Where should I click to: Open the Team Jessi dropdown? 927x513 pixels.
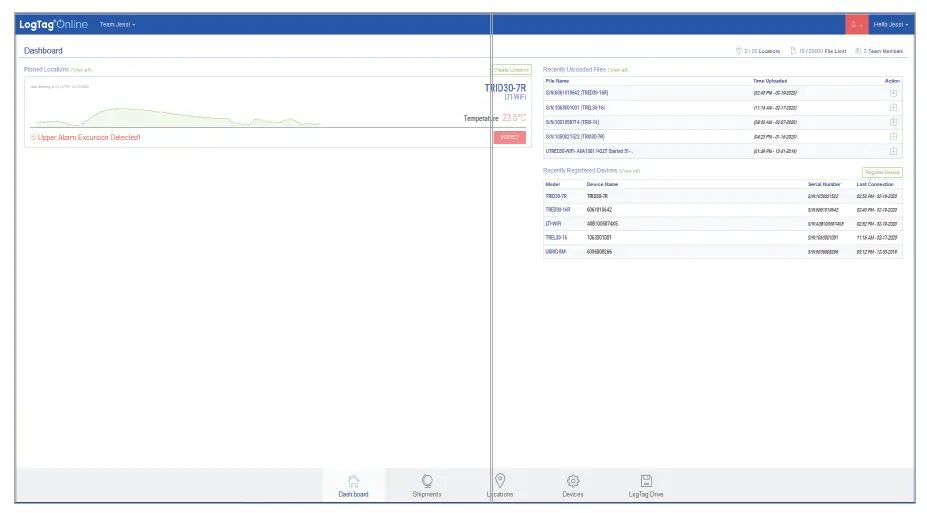pyautogui.click(x=117, y=25)
